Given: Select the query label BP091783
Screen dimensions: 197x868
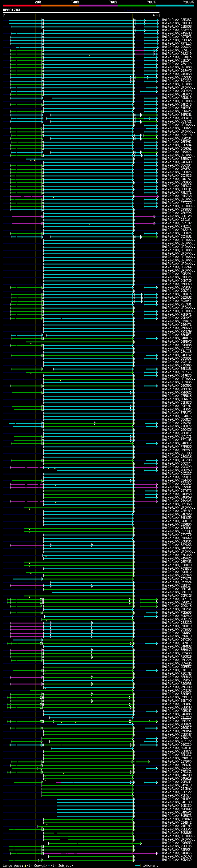Looking at the screenshot, I should click(x=11, y=10).
